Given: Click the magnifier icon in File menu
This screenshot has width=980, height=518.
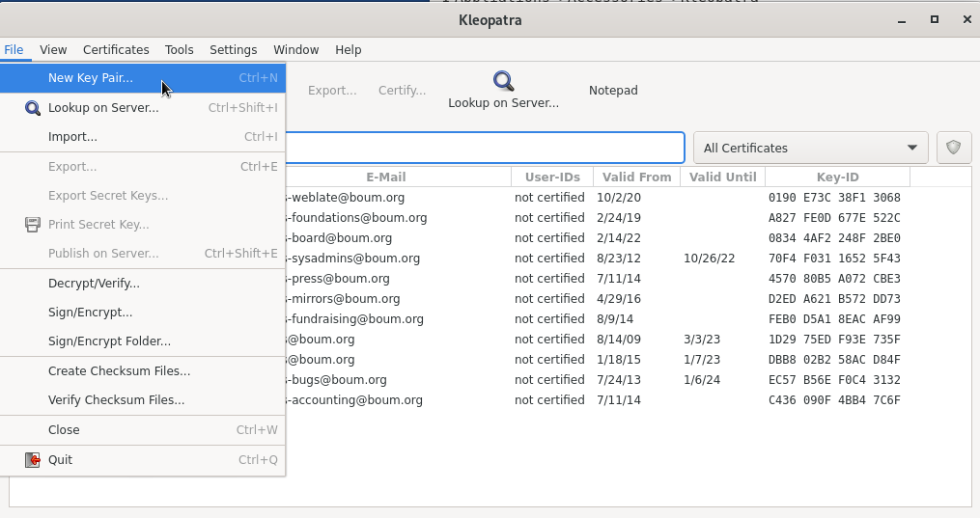Looking at the screenshot, I should [33, 108].
